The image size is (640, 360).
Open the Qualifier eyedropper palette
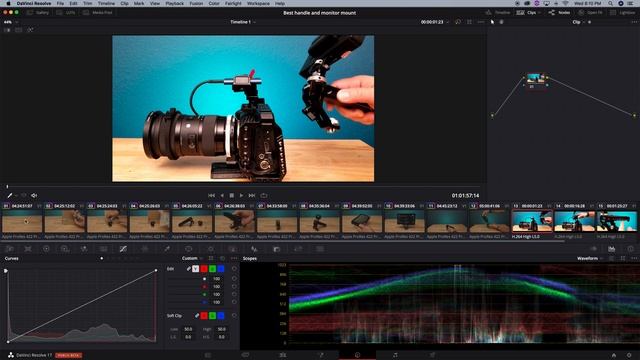click(x=167, y=249)
